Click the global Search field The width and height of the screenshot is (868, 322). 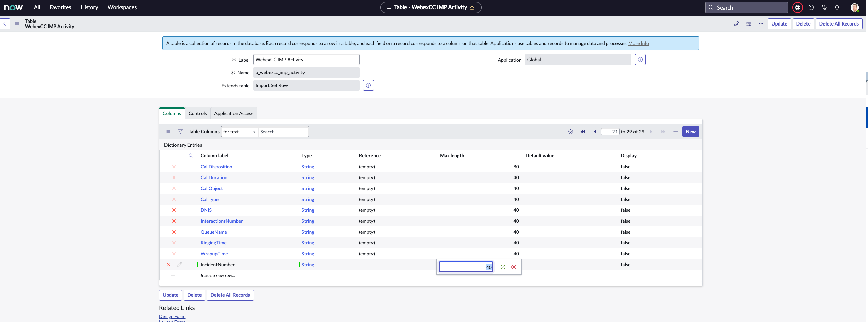(x=746, y=7)
